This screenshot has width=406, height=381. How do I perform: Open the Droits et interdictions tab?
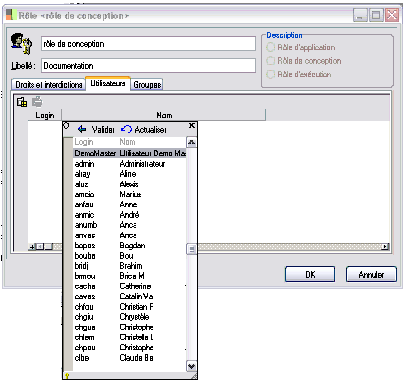(49, 85)
